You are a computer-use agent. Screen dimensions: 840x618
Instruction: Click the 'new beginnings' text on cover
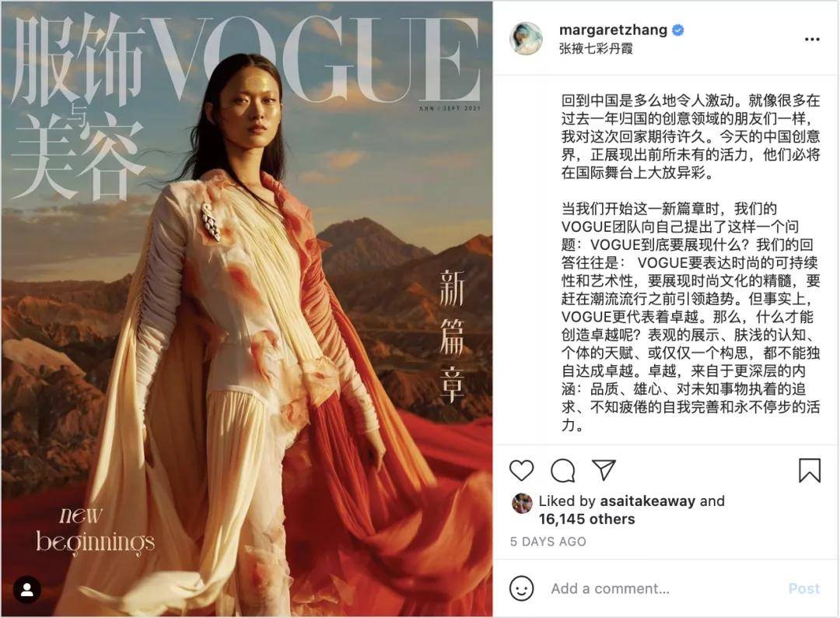[95, 529]
